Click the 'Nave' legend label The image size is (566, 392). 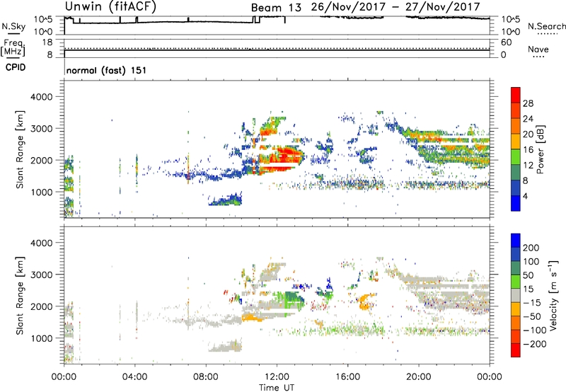click(x=538, y=49)
